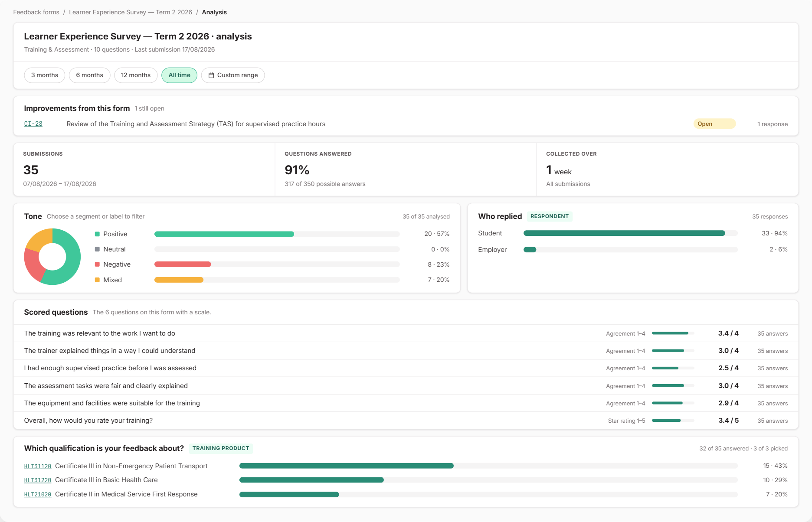Click the Analysis breadcrumb item

pyautogui.click(x=214, y=12)
